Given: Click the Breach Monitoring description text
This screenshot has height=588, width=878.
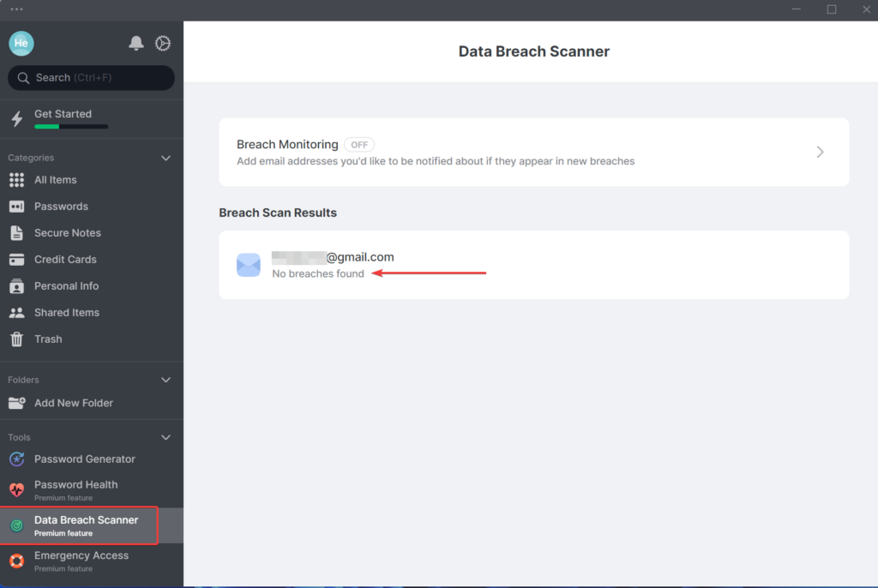Looking at the screenshot, I should click(x=436, y=161).
